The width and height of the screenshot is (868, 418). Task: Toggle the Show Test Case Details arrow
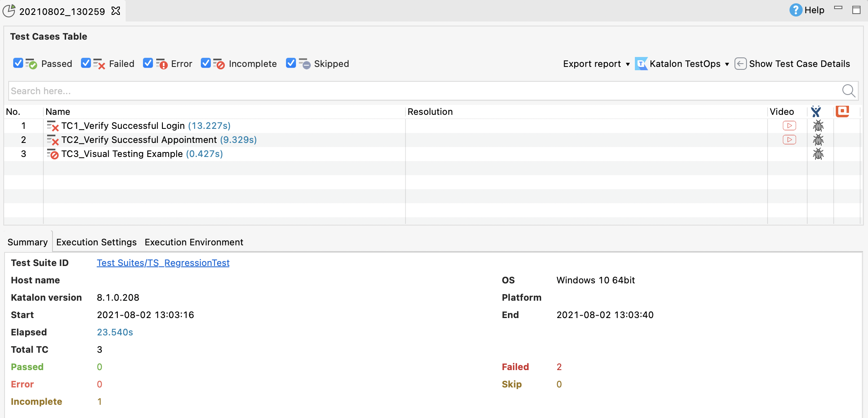(740, 64)
